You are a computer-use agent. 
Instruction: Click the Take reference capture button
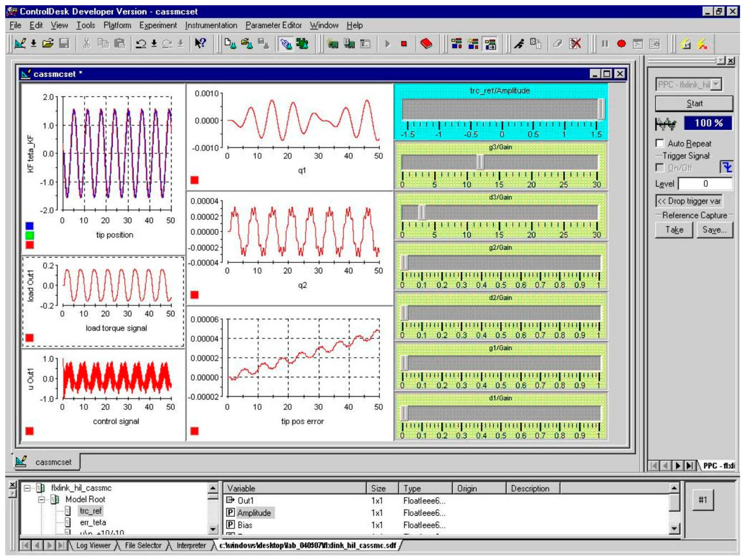tap(674, 230)
